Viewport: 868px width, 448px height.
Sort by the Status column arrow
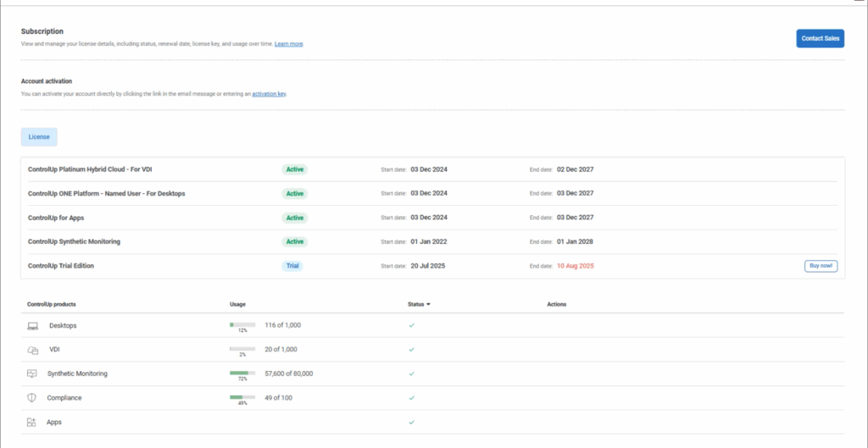pyautogui.click(x=428, y=304)
